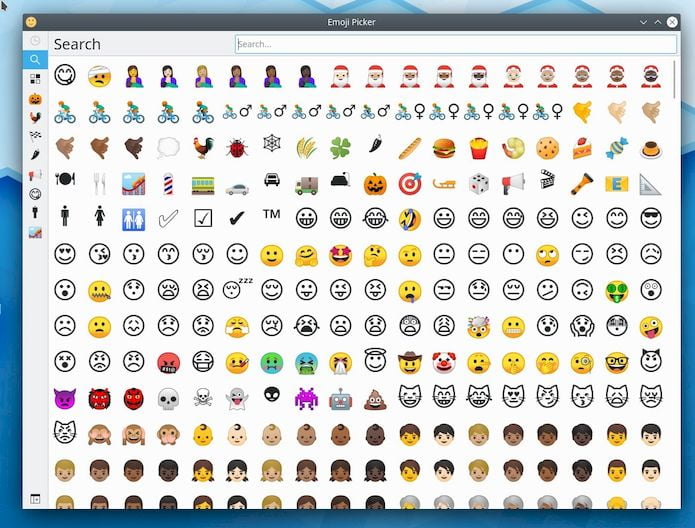This screenshot has height=528, width=695.
Task: Open the checkered flag category in sidebar
Action: point(35,135)
